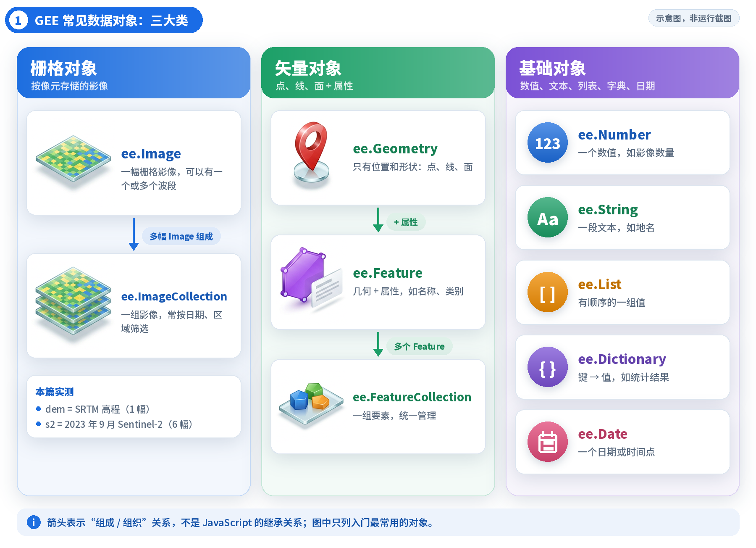
Task: Click the blue 123 Number icon
Action: [x=548, y=143]
